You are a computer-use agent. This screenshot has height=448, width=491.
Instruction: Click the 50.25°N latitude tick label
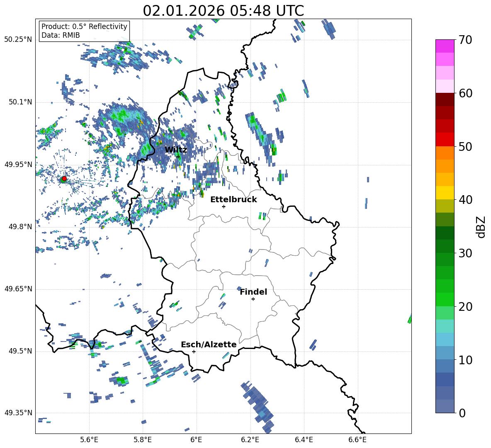coord(18,40)
